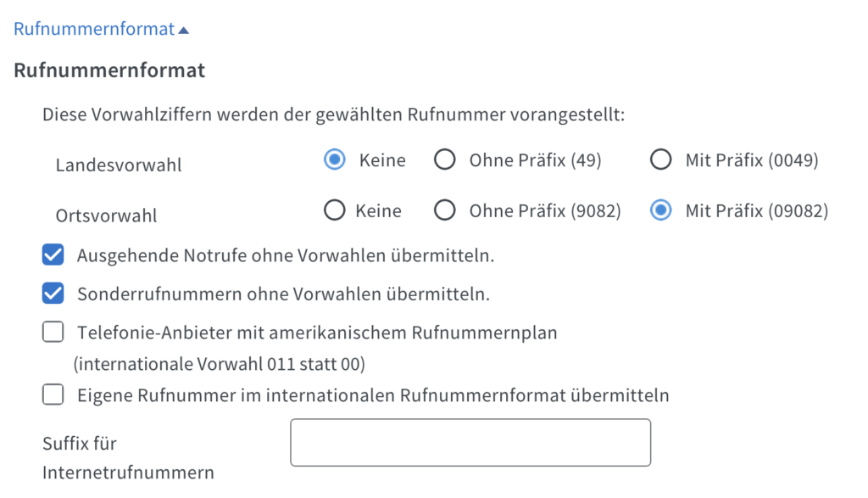The width and height of the screenshot is (868, 498).
Task: Disable the Sonderrufnummern ohne Vorwahlen checkbox
Action: click(x=53, y=294)
